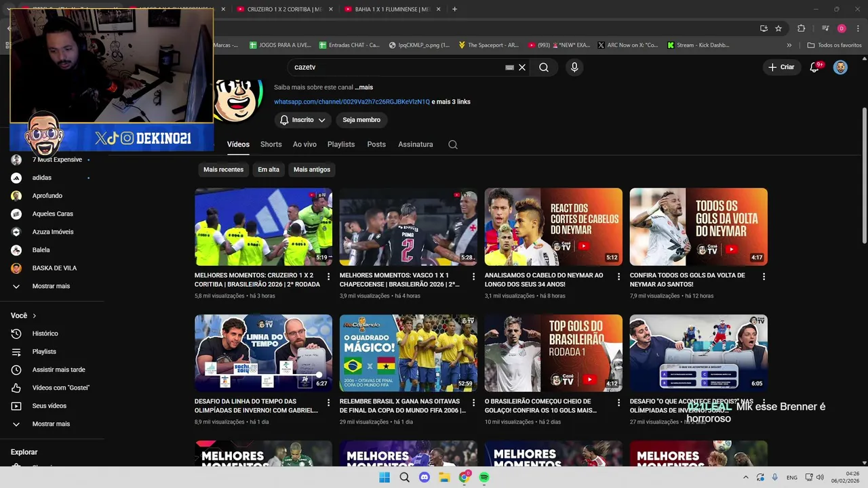Open options for Cruzeiro 1 x 2 Coritiba video
Image resolution: width=868 pixels, height=488 pixels.
tap(329, 277)
